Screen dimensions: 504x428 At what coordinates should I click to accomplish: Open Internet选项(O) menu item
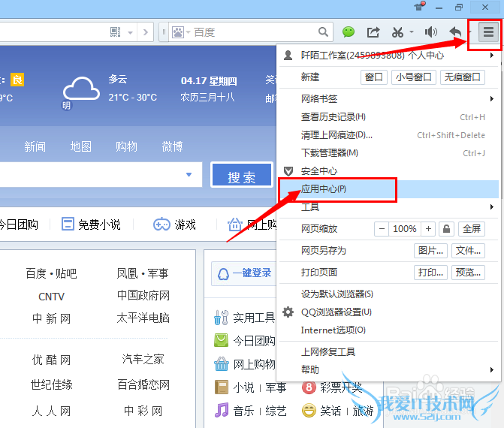(388, 330)
